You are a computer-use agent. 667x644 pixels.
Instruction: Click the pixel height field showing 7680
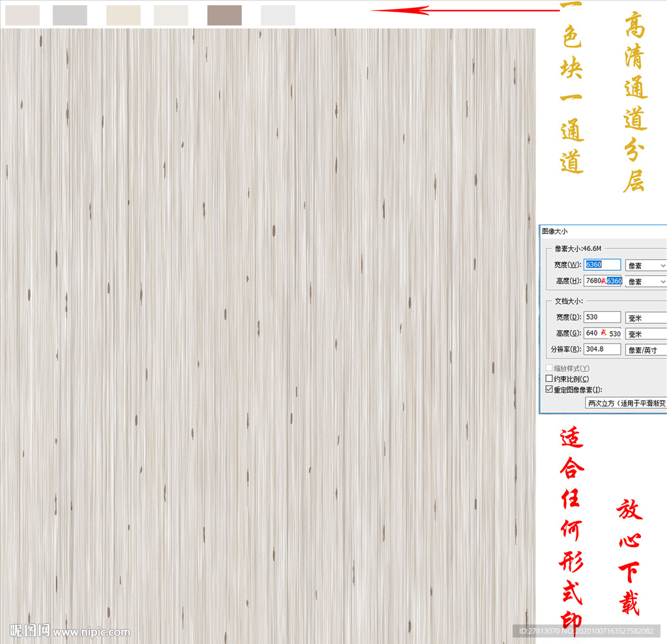603,281
